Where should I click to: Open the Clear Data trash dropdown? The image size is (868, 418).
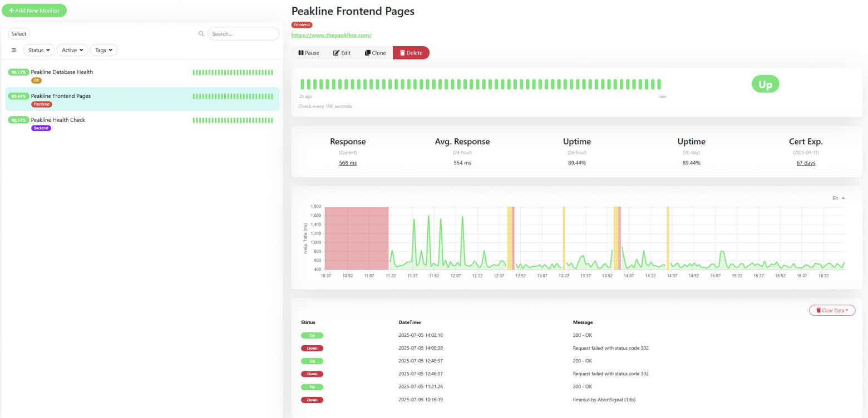(x=832, y=310)
